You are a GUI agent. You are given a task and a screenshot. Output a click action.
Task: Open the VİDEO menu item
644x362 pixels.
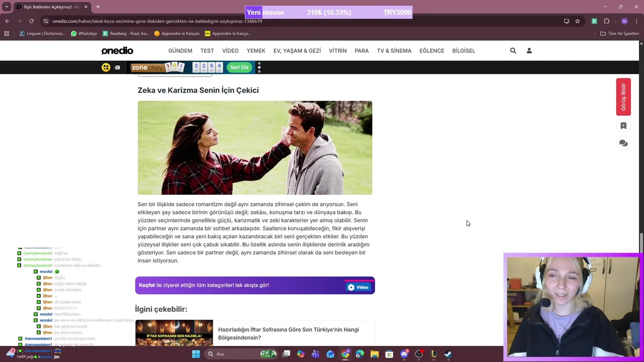230,51
